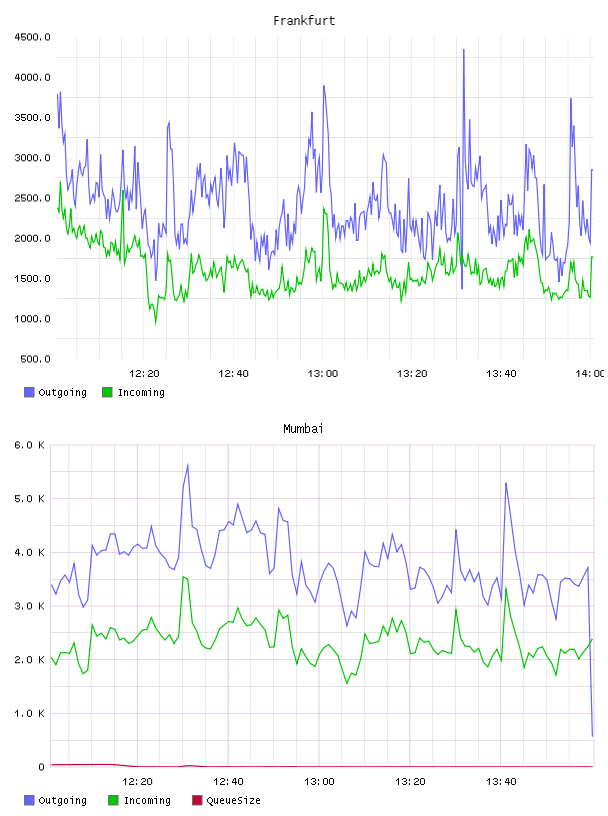The width and height of the screenshot is (608, 816).
Task: Click the 13:20 time label in Mumbai chart
Action: 410,782
